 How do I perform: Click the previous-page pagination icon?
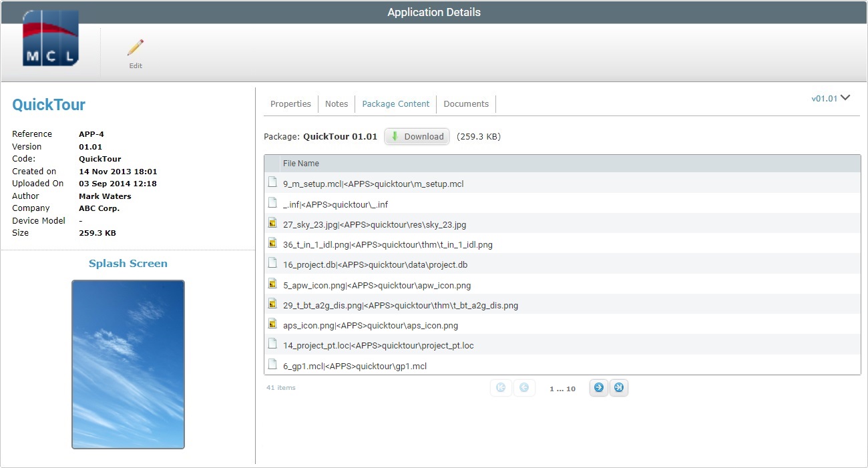[x=525, y=387]
